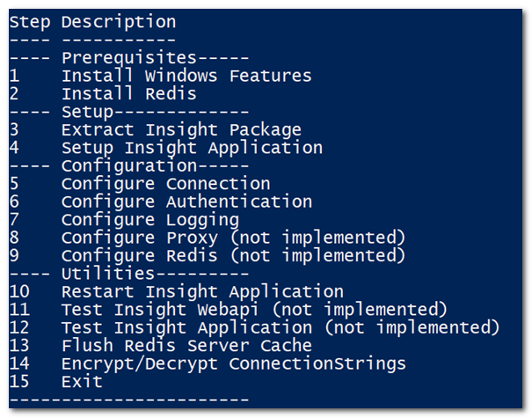Click on 'Configure Logging' line

[x=149, y=220]
